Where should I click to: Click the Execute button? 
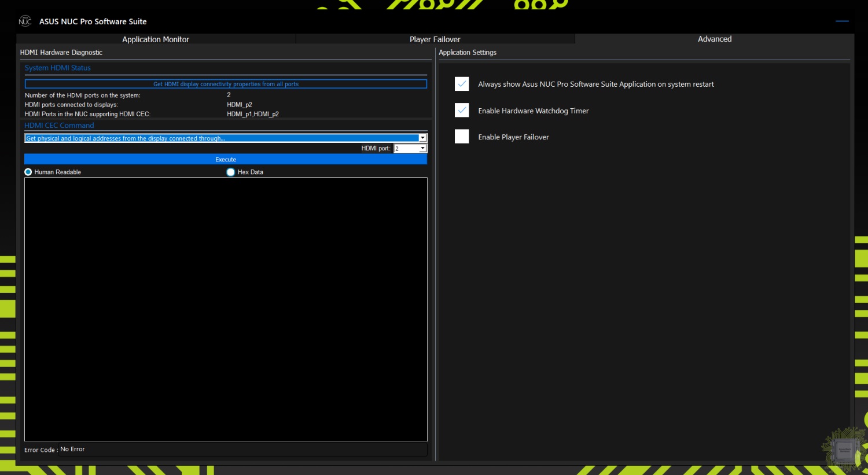pos(226,159)
